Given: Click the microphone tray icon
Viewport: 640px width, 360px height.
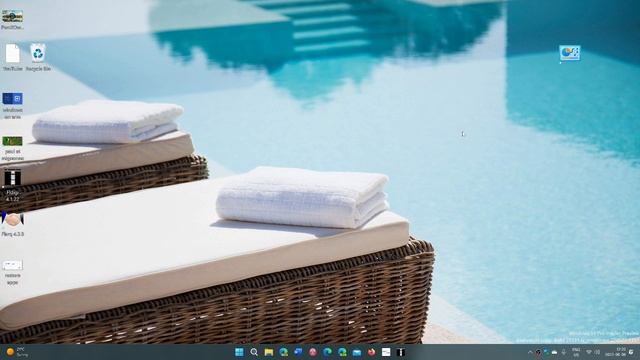Looking at the screenshot, I should pyautogui.click(x=564, y=352).
